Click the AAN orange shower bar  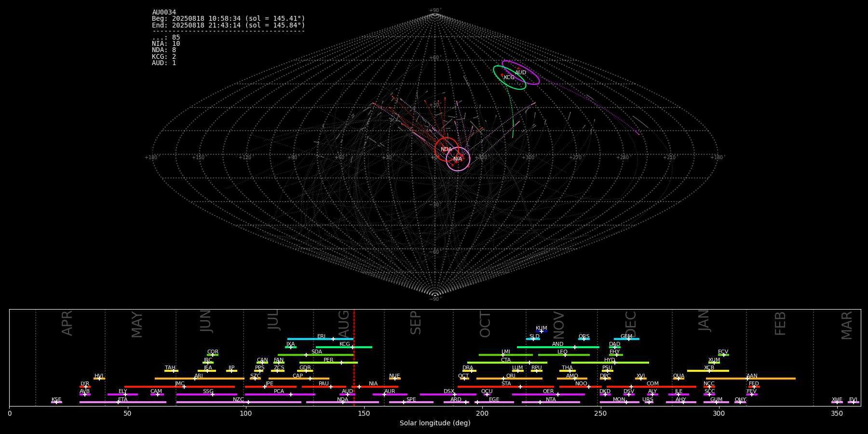pos(751,379)
